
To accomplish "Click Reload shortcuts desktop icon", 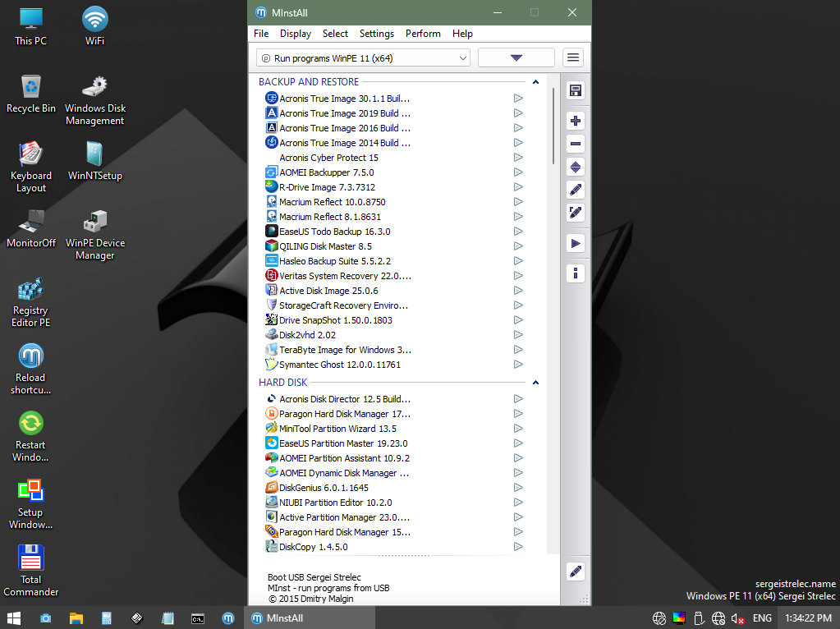I will [x=30, y=370].
